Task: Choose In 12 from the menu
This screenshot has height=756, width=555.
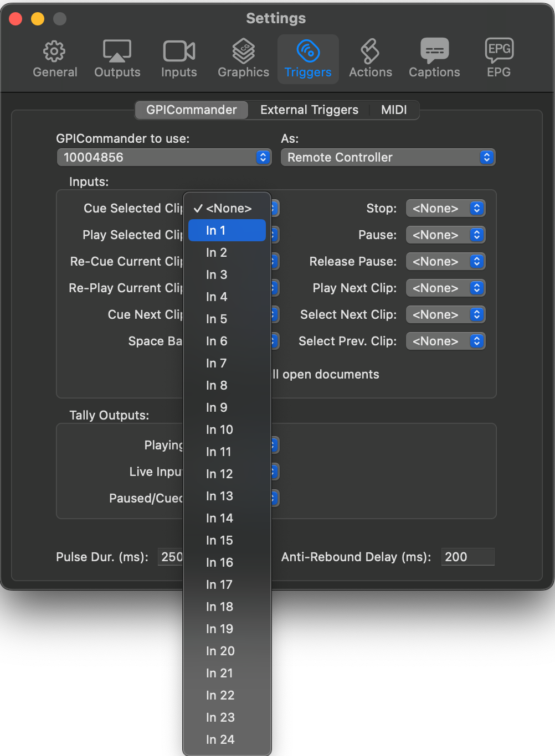Action: coord(227,474)
